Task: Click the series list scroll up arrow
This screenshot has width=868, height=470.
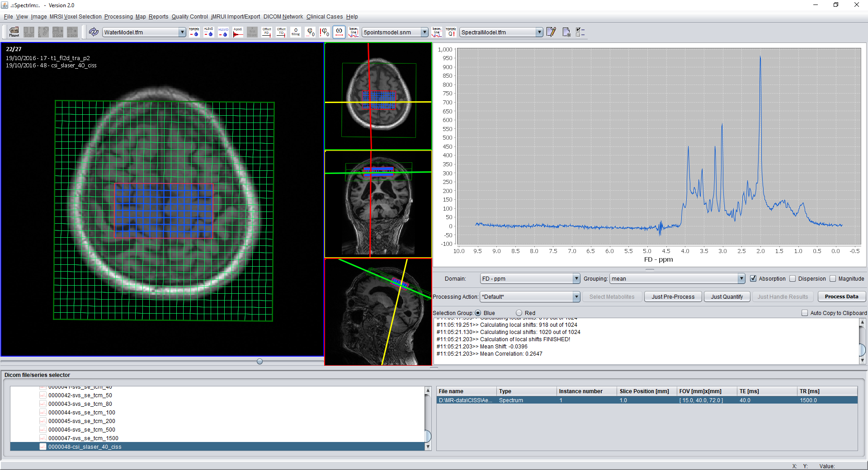Action: pyautogui.click(x=428, y=390)
